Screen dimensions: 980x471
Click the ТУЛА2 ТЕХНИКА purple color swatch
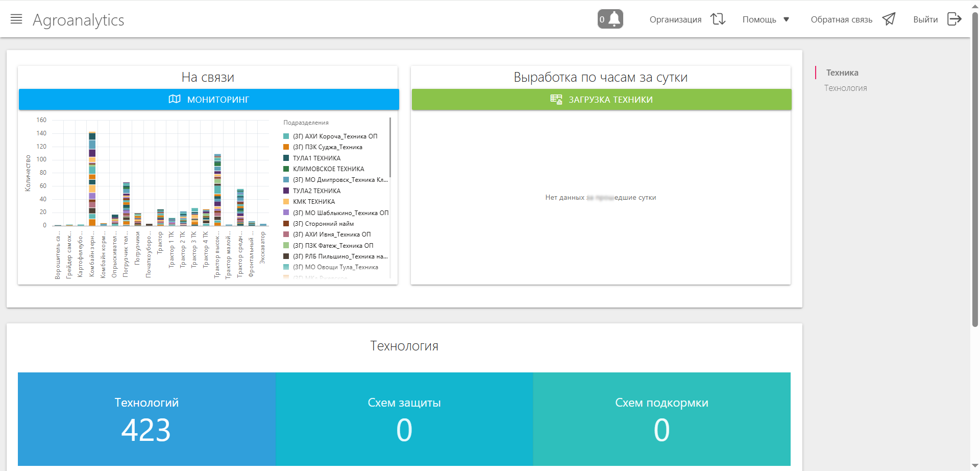point(286,191)
